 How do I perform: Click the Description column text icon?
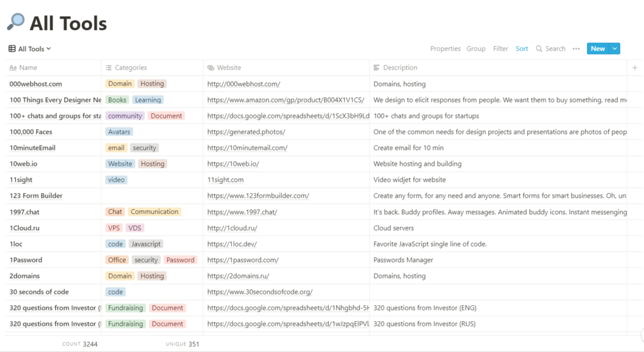(x=377, y=68)
